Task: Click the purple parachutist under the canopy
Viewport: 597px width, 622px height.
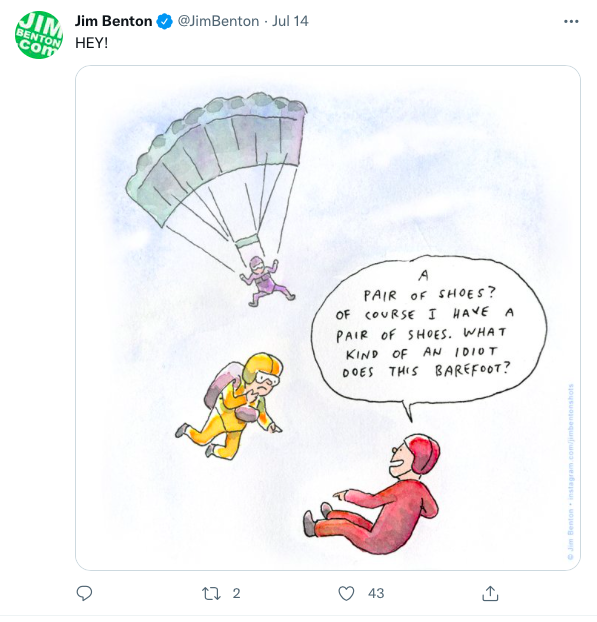Action: coord(267,281)
